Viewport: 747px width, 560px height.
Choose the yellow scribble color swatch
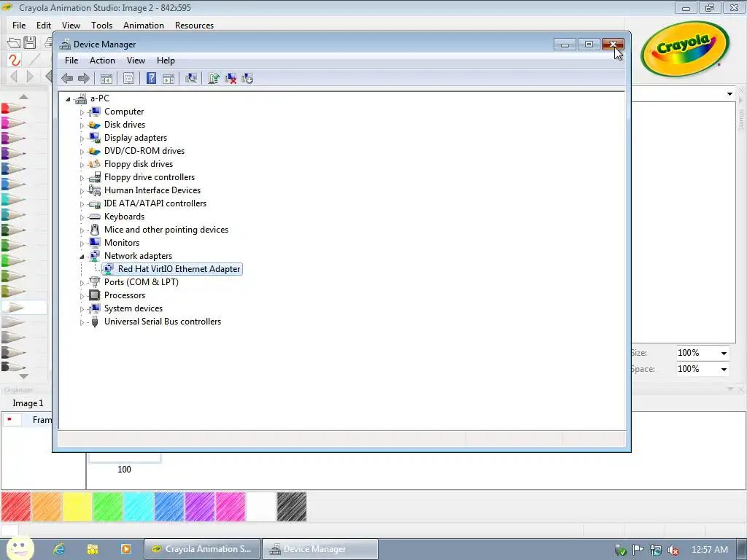pos(77,507)
